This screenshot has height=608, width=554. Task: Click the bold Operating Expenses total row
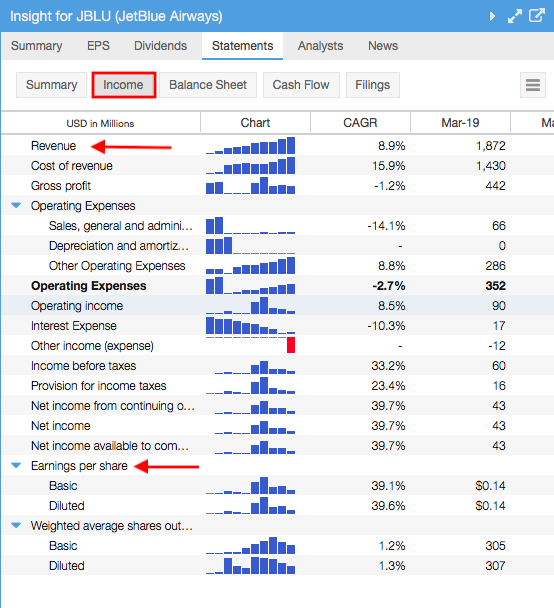(x=277, y=286)
